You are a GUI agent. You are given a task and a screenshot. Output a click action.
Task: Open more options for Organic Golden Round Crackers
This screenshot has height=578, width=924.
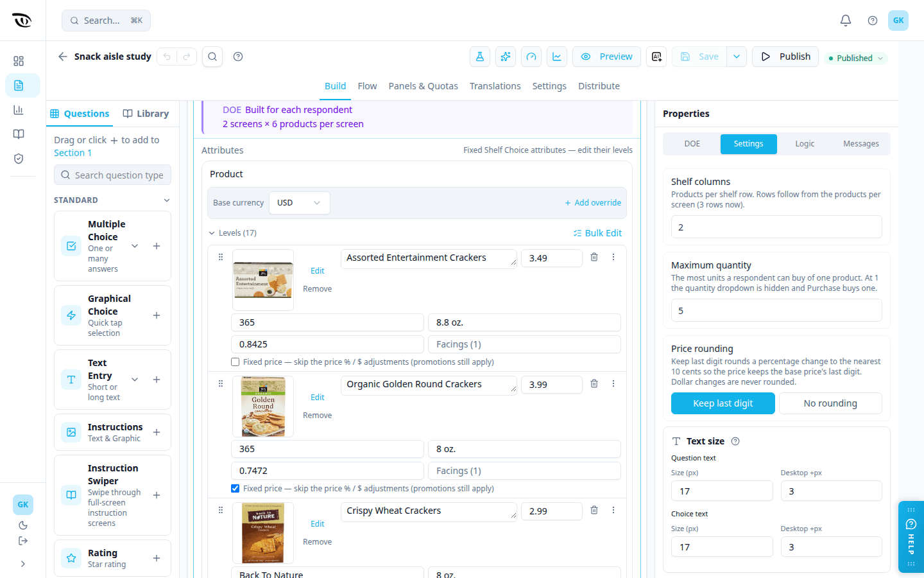coord(613,383)
